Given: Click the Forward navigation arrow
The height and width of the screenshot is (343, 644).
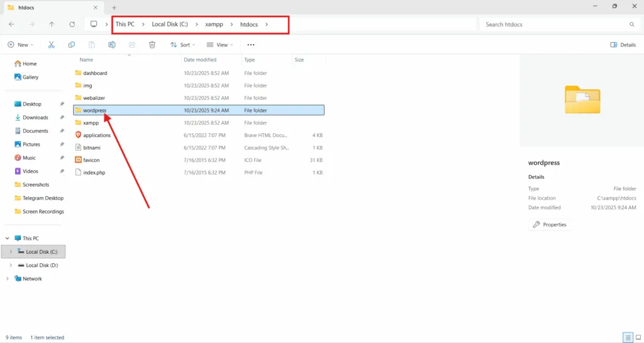Looking at the screenshot, I should pos(31,24).
